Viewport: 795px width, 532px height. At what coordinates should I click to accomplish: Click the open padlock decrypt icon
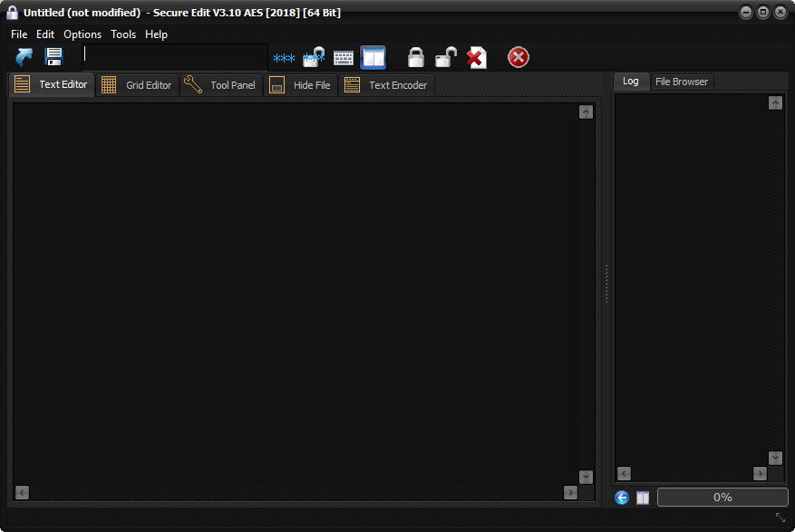446,57
